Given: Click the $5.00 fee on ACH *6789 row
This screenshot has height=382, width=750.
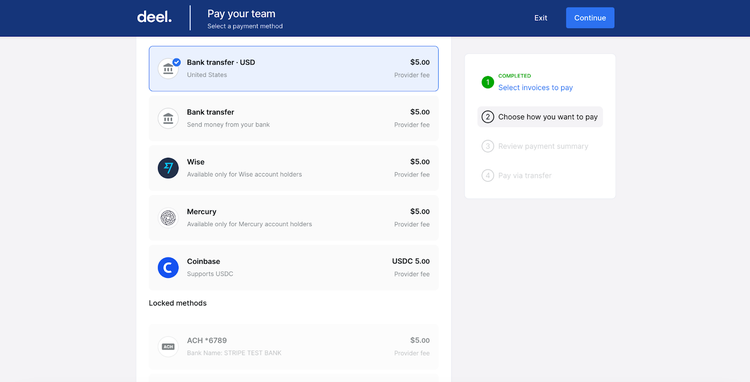Looking at the screenshot, I should [x=420, y=340].
